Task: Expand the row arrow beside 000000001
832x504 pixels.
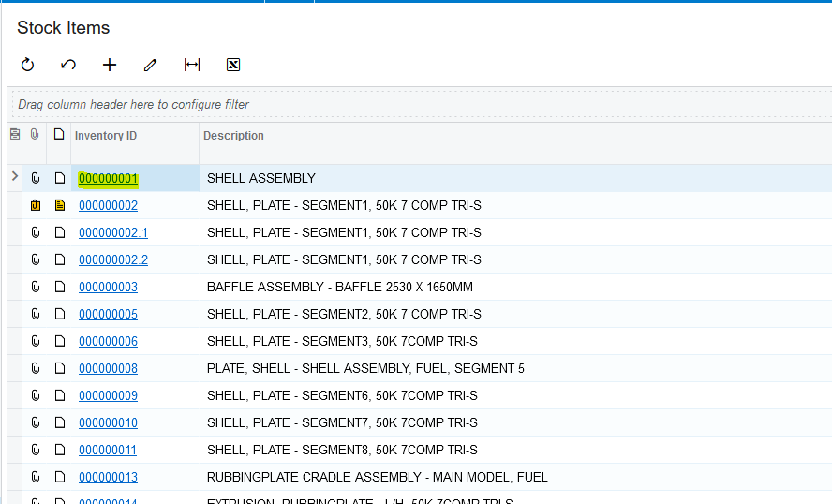Action: (x=14, y=176)
